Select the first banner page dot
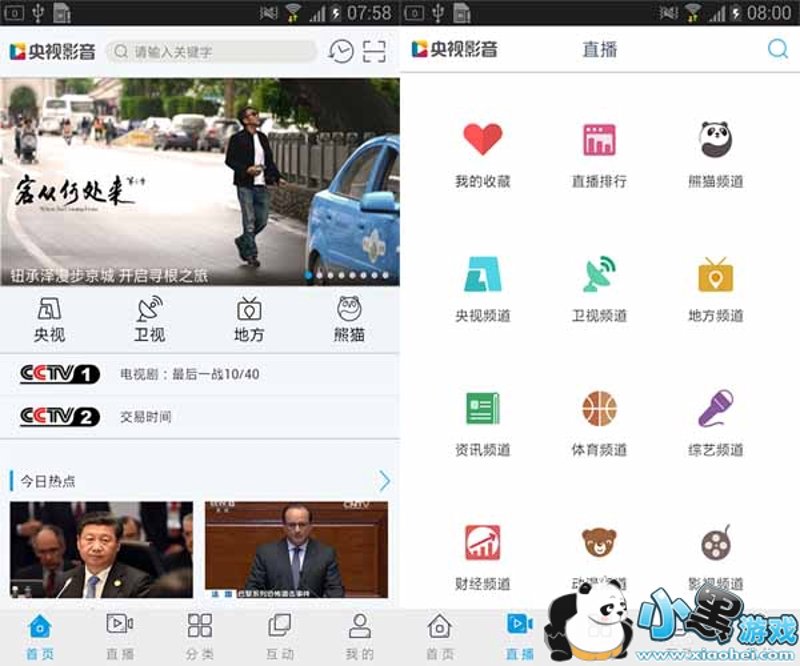Image resolution: width=800 pixels, height=666 pixels. [x=309, y=276]
